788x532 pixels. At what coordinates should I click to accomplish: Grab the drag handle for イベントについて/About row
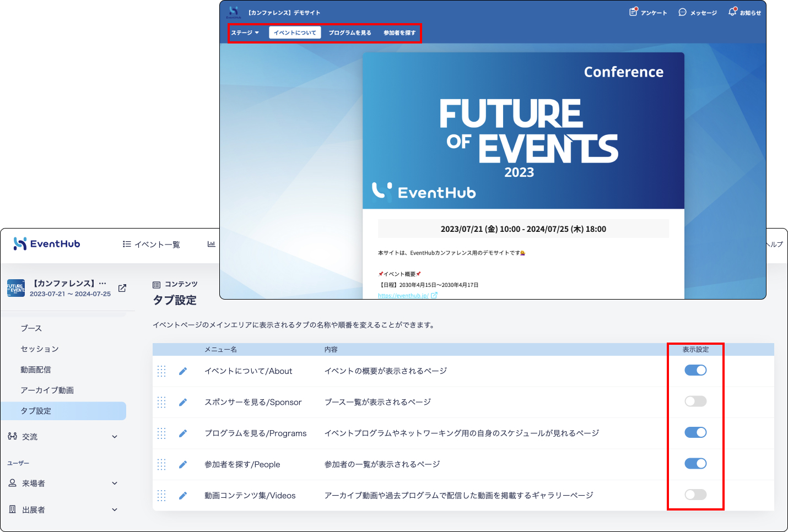click(161, 371)
